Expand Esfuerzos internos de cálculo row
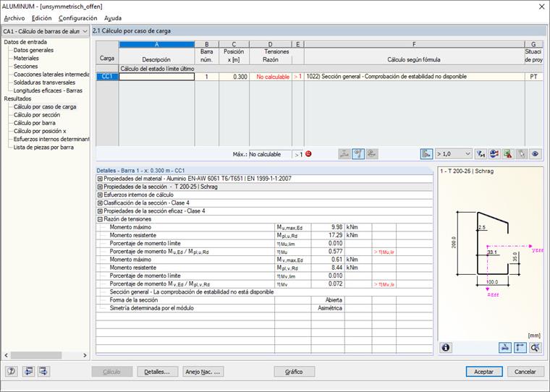This screenshot has width=550, height=392. (100, 195)
